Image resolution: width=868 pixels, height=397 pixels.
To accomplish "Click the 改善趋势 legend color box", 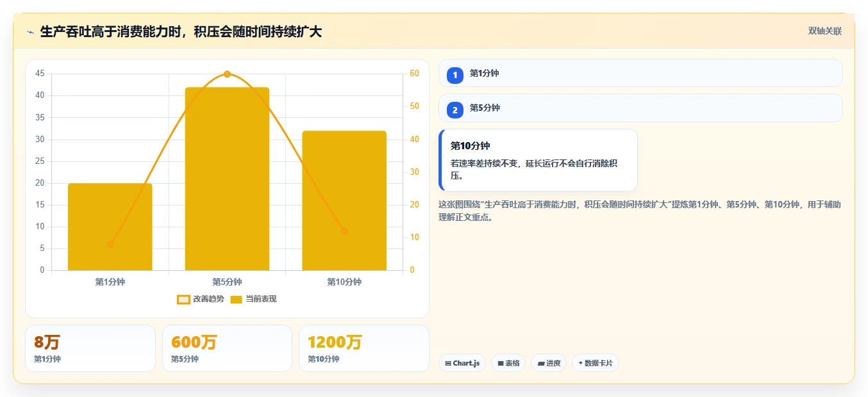I will pos(183,299).
